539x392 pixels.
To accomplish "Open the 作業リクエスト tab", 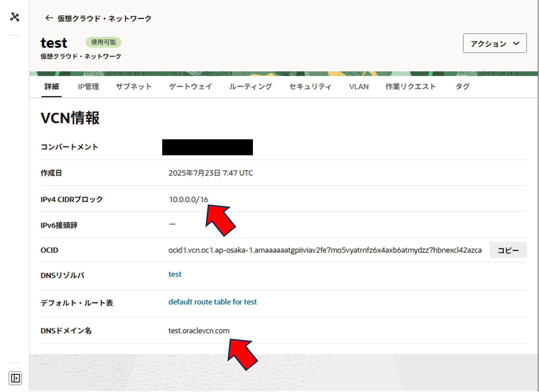I will [x=411, y=87].
